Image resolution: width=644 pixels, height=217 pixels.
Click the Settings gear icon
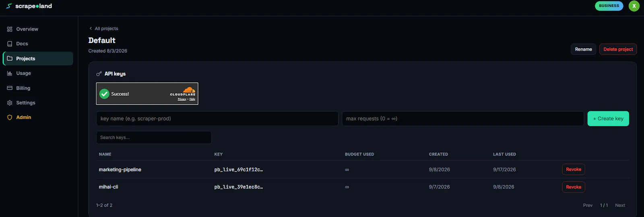point(10,103)
